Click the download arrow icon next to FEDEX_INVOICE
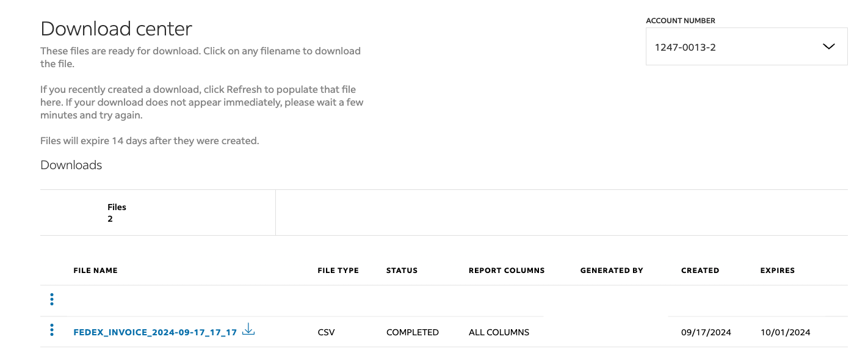The image size is (868, 364). click(248, 330)
